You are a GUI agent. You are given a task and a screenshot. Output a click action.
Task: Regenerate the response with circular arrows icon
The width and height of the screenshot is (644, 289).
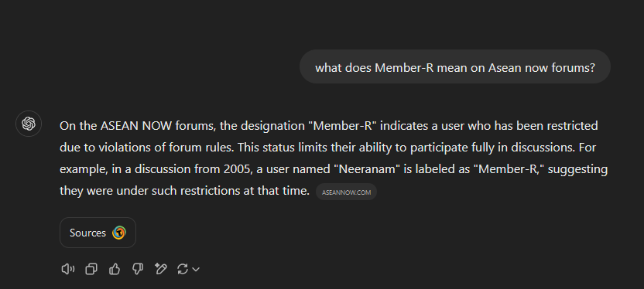183,269
